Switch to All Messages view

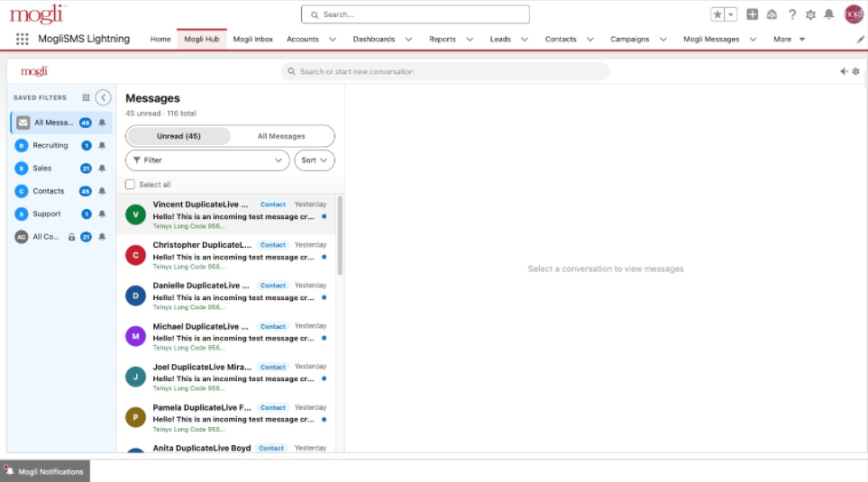click(x=281, y=136)
